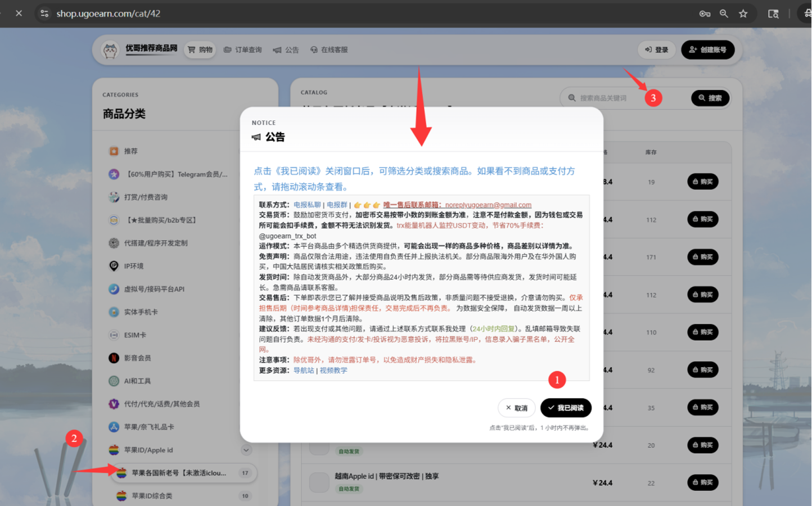This screenshot has height=506, width=812.
Task: Collapse the 苹果ID/Apple id chevron
Action: coord(246,450)
